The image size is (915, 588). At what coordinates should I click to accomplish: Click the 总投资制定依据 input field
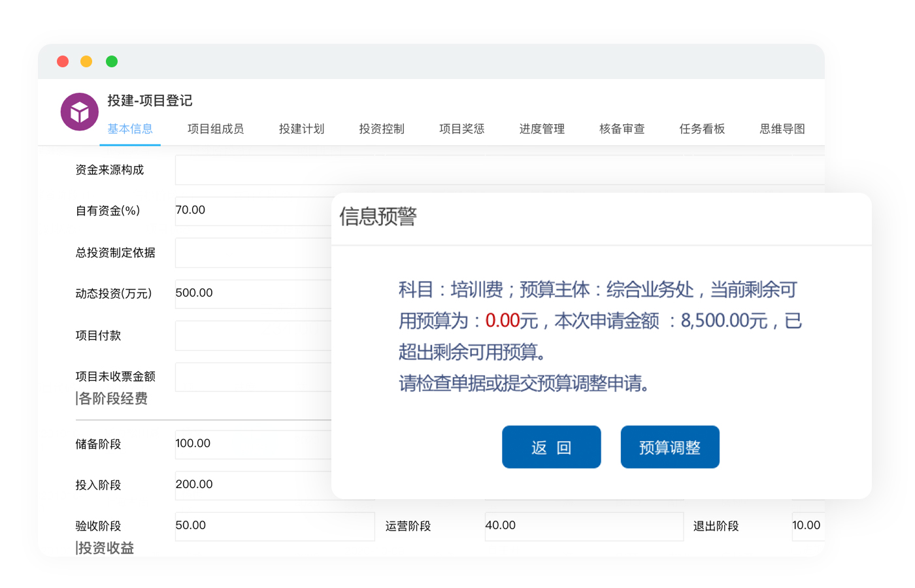click(x=254, y=253)
